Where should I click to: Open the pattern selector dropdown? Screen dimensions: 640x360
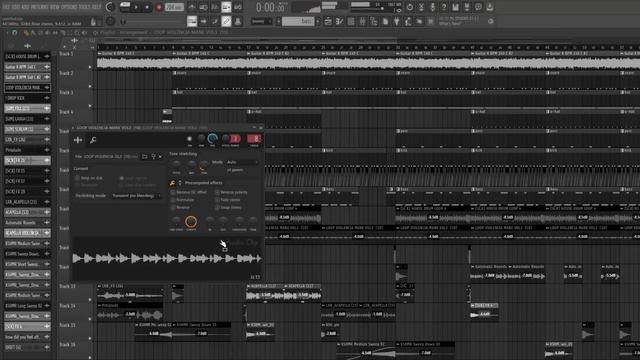[x=299, y=21]
